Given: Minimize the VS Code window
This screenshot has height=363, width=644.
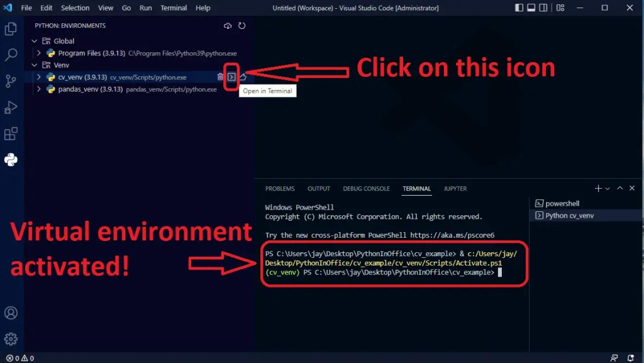Looking at the screenshot, I should click(580, 8).
